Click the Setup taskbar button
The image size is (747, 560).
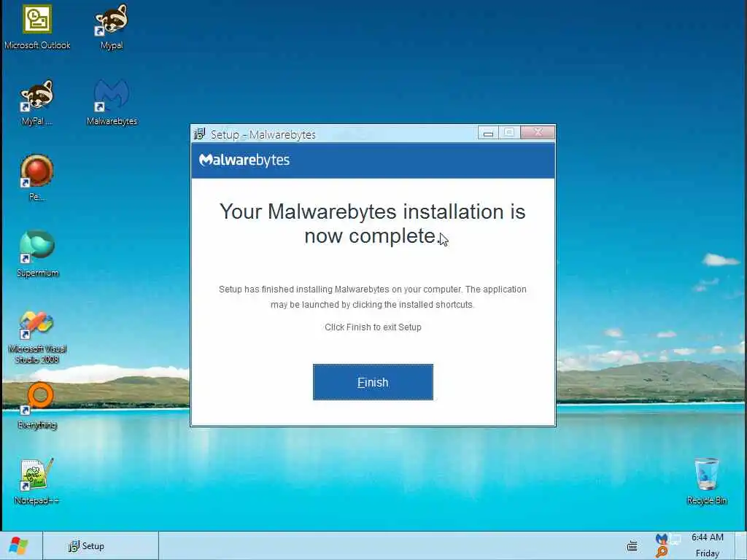tap(101, 545)
